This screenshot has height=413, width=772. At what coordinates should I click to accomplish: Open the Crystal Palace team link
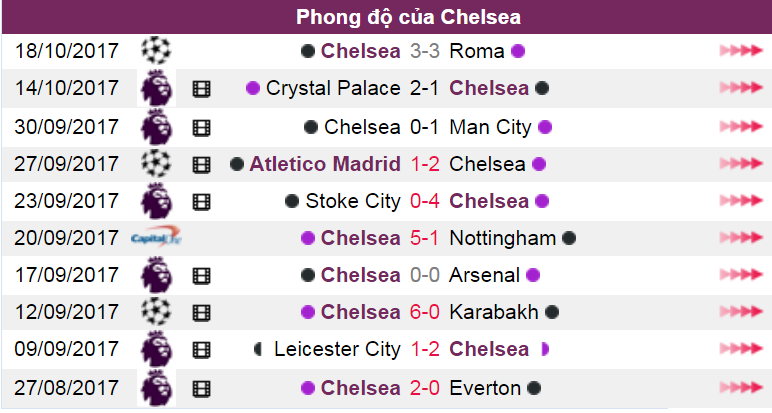pos(333,89)
